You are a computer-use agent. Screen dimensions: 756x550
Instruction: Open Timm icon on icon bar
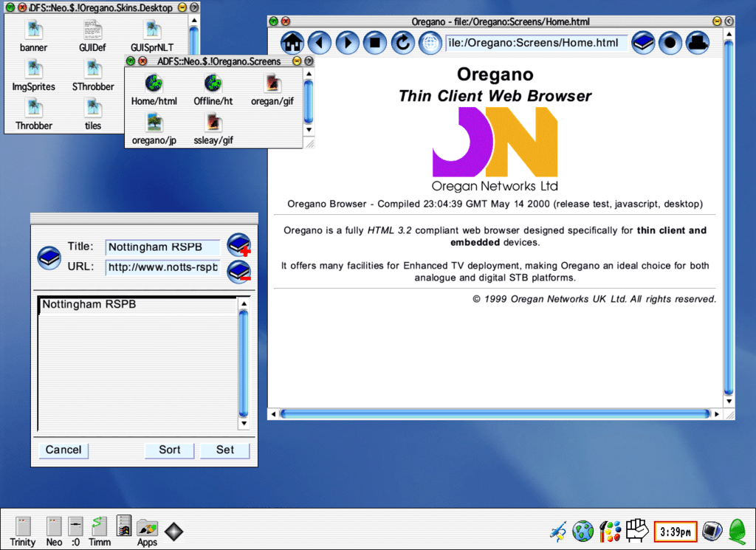point(100,532)
